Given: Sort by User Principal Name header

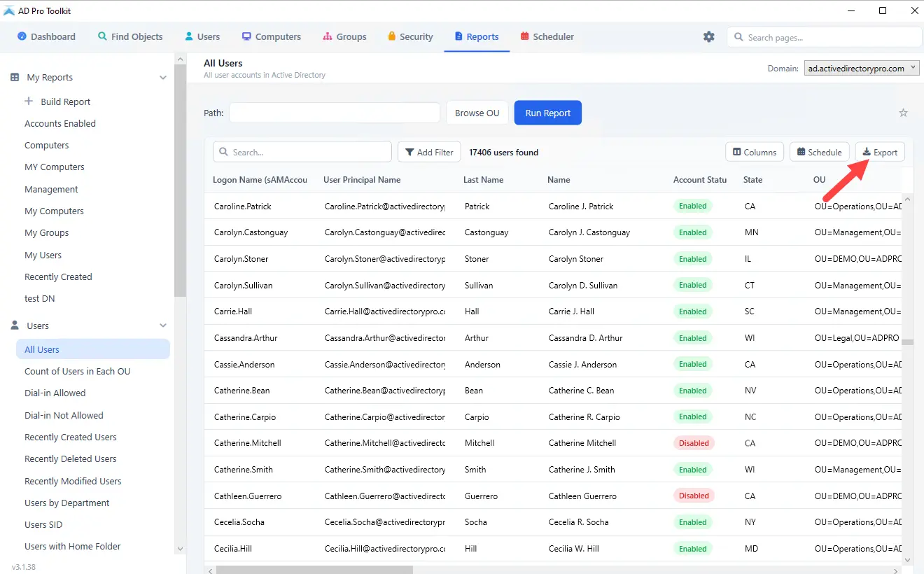Looking at the screenshot, I should 362,180.
